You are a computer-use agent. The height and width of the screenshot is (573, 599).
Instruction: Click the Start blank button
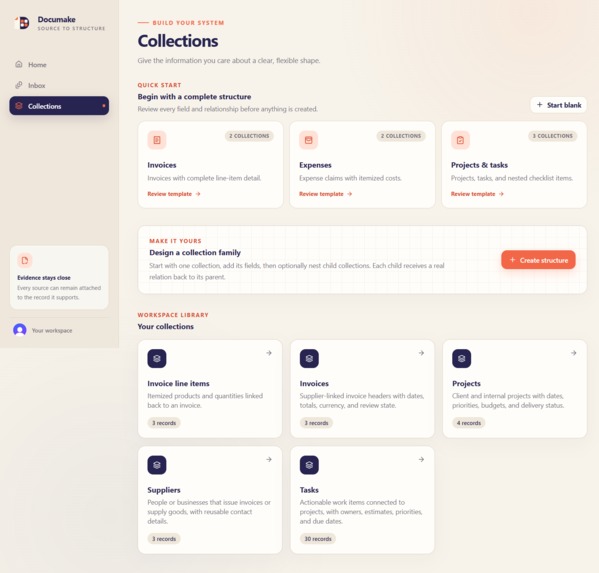pyautogui.click(x=559, y=105)
